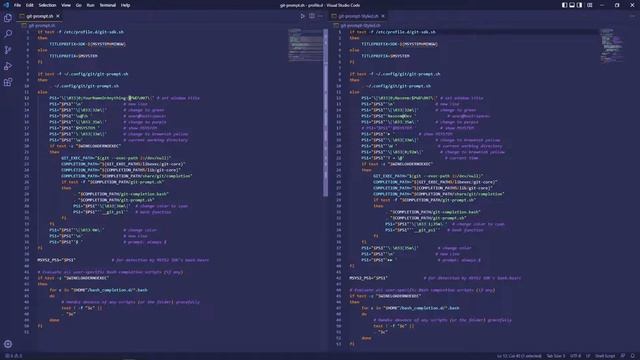Select the git-prompt.sh tab in left editor
The width and height of the screenshot is (640, 360).
point(40,16)
